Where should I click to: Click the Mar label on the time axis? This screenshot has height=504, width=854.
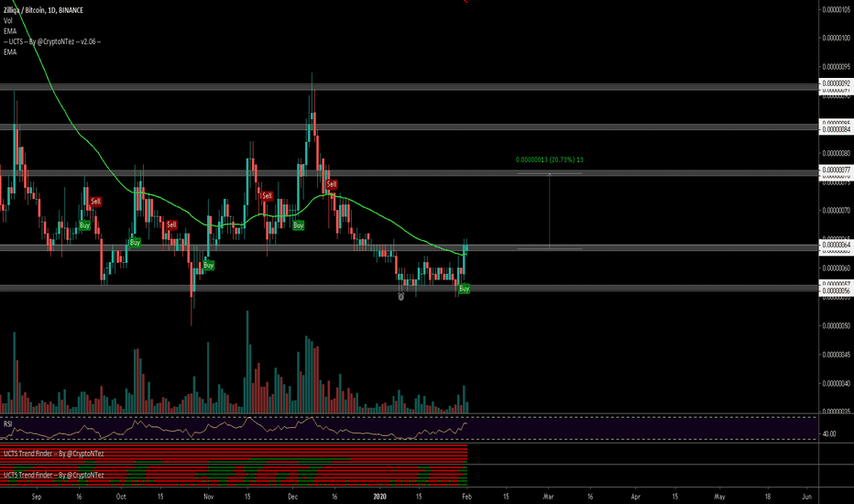pyautogui.click(x=549, y=497)
